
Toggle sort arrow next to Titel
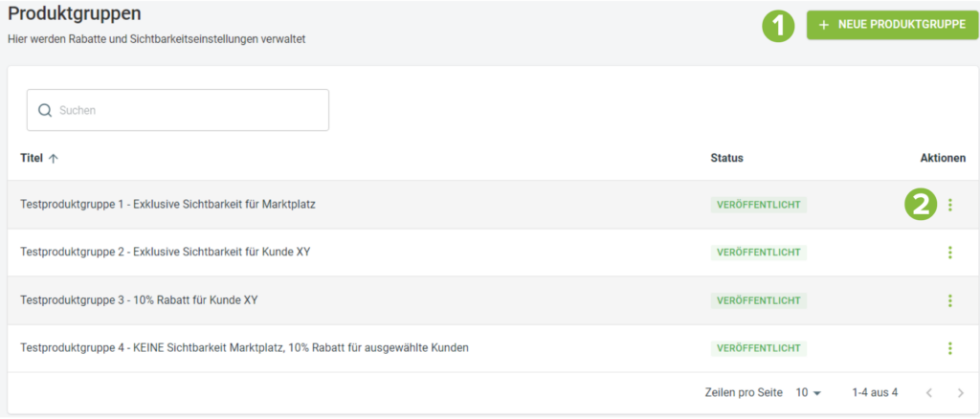tap(54, 159)
